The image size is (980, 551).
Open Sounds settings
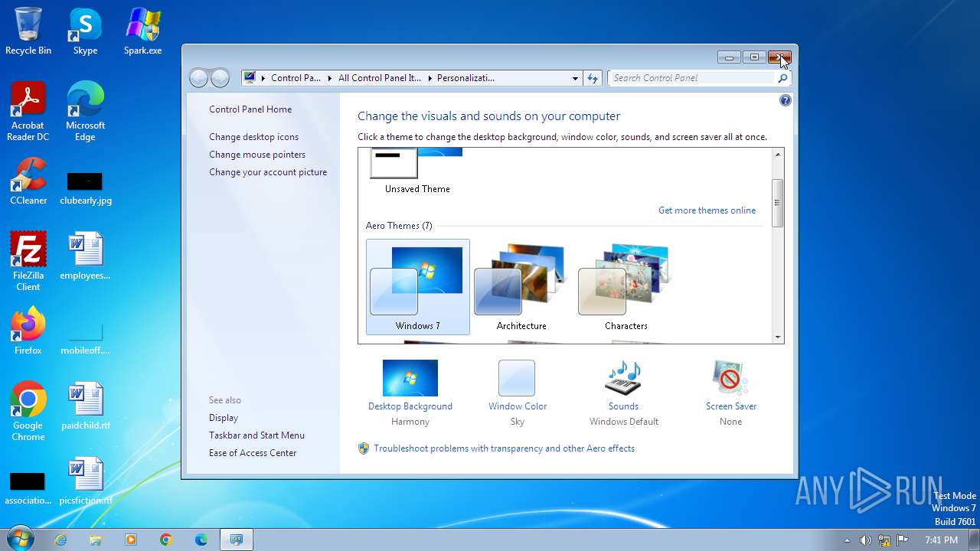tap(623, 393)
